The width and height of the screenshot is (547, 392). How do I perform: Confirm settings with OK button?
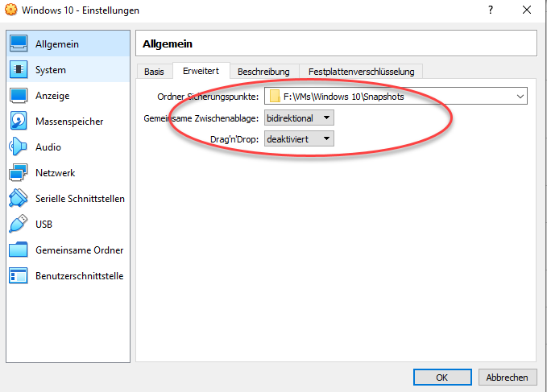click(x=442, y=378)
